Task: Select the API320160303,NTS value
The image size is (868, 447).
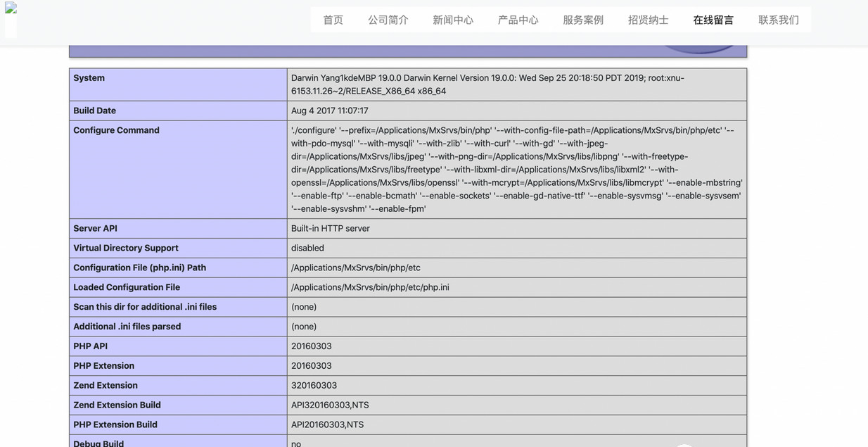Action: coord(330,406)
